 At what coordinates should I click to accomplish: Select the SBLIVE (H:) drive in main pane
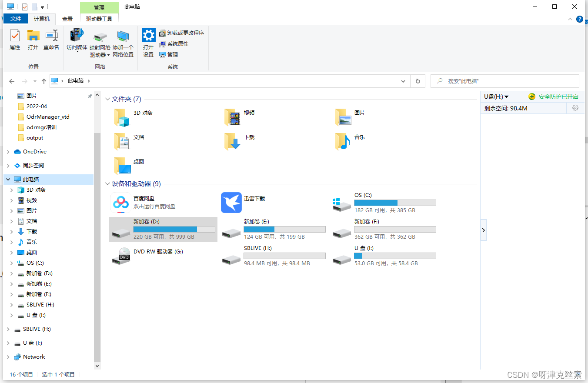tap(274, 256)
